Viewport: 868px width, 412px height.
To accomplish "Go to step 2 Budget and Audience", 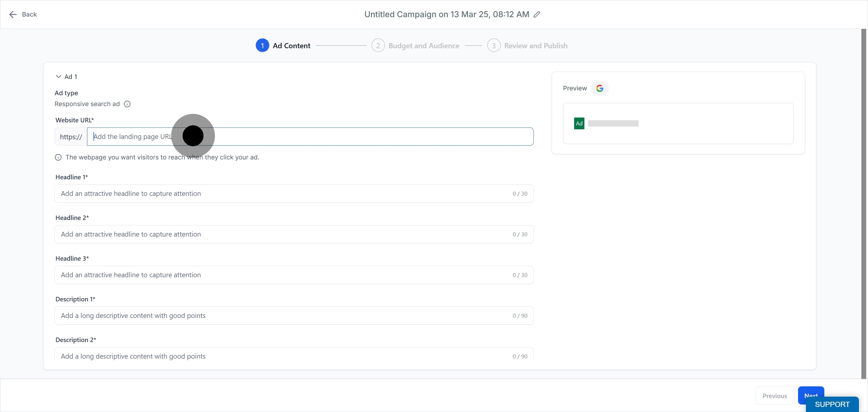I will (x=415, y=46).
